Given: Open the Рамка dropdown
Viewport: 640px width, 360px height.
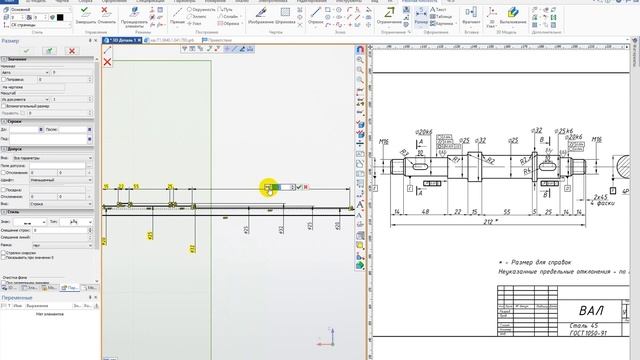Looking at the screenshot, I should point(62,245).
